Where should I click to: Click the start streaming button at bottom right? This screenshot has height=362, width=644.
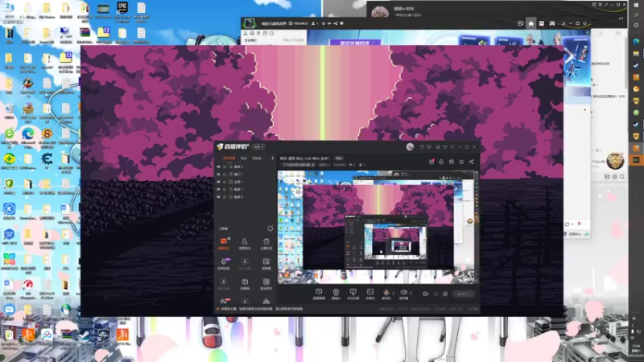(x=464, y=294)
